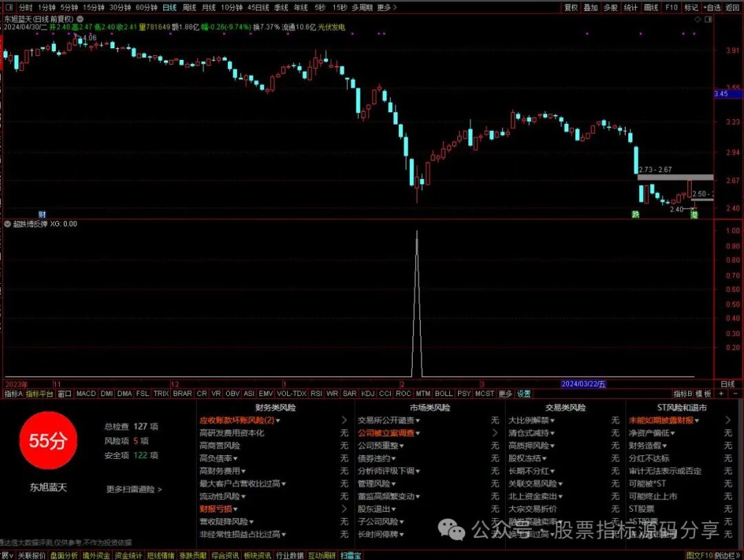Open arrow for 财报亏损 row
Viewport: 744px width, 560px height.
click(x=344, y=509)
